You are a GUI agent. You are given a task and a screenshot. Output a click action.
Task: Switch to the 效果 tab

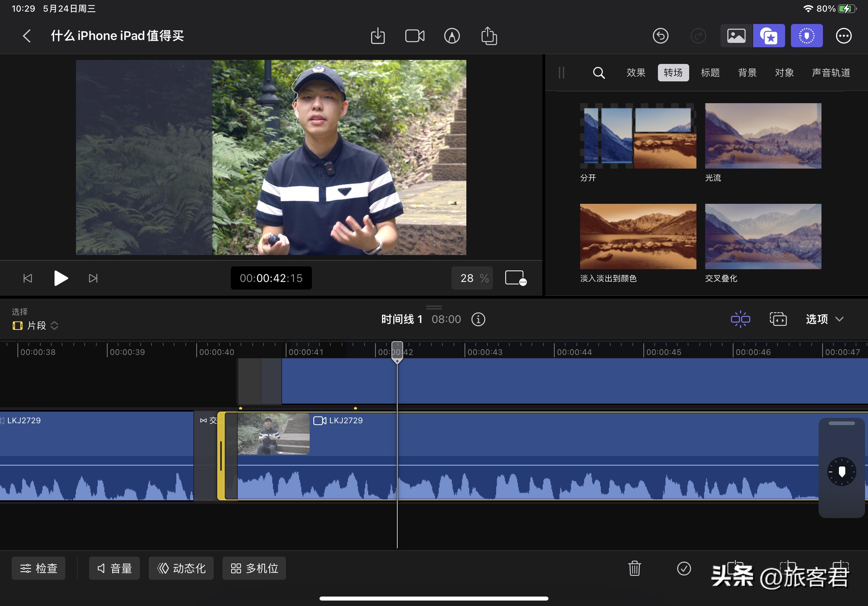635,73
